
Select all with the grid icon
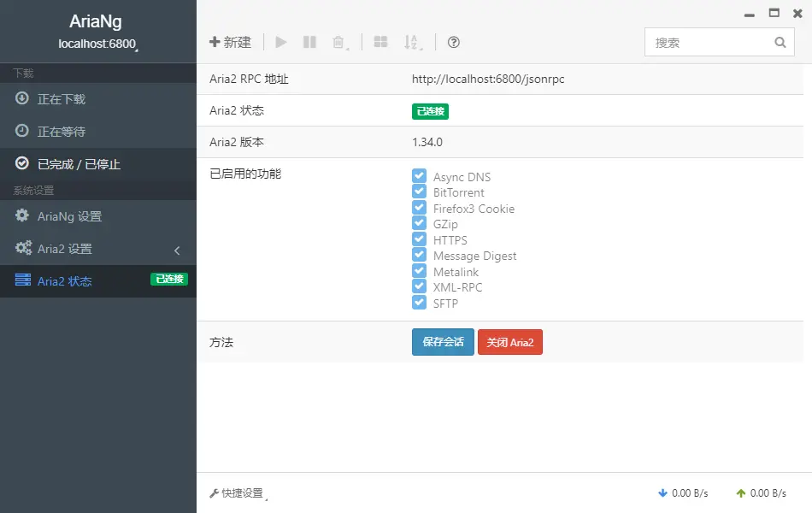[380, 42]
